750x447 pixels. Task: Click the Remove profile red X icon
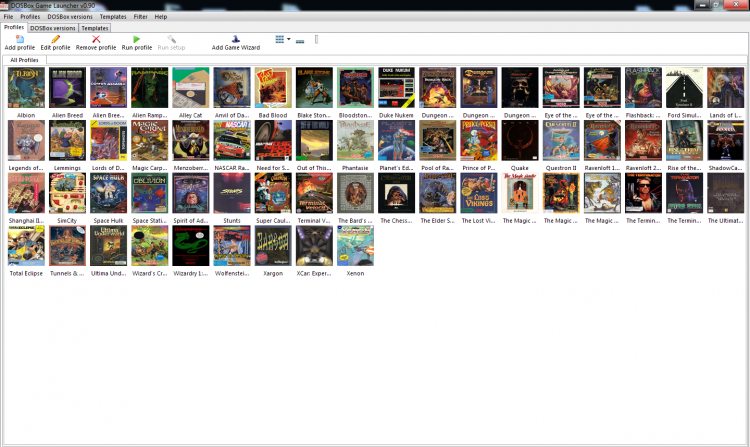tap(96, 39)
